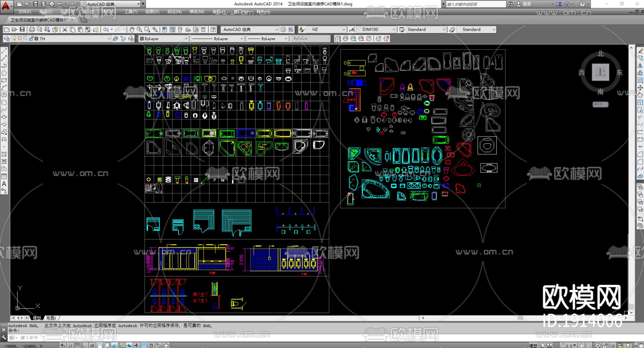
Task: Toggle the layer lock icon for TH
Action: pyautogui.click(x=31, y=39)
